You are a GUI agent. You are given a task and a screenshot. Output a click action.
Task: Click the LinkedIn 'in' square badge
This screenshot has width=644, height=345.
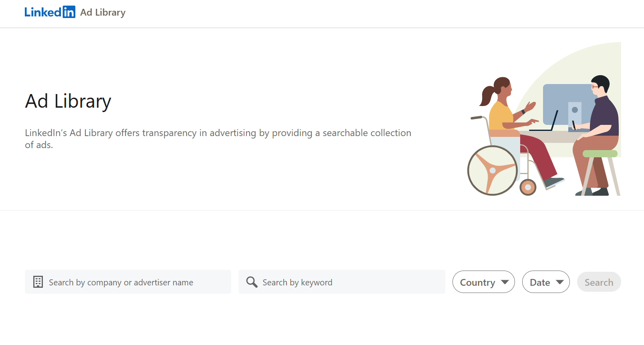69,12
